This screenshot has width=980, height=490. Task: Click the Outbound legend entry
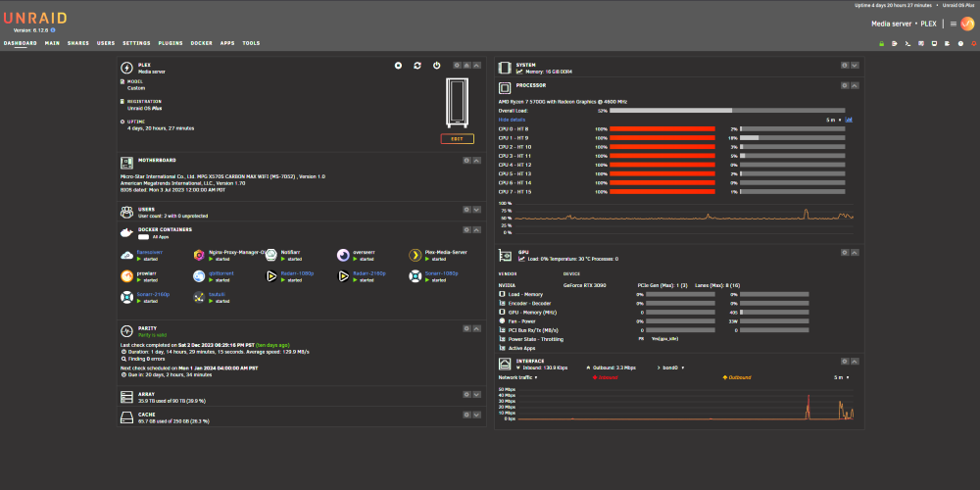(737, 377)
